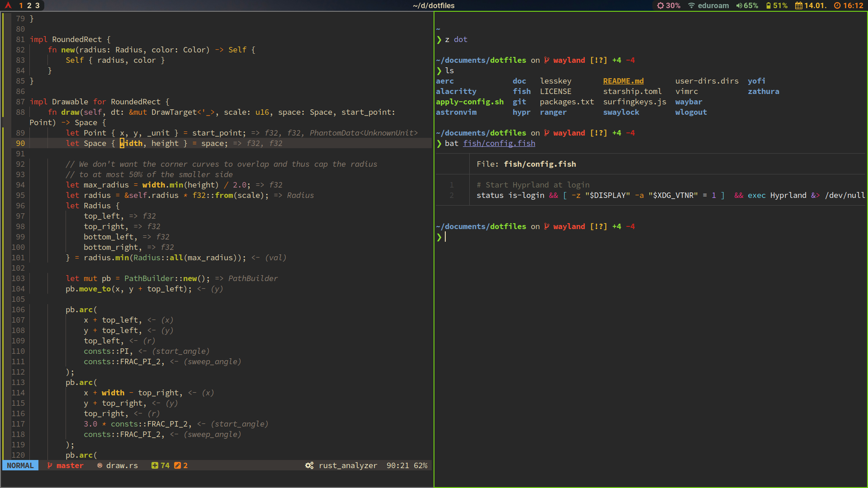Click the battery icon at 51%
The image size is (868, 488).
click(768, 5)
